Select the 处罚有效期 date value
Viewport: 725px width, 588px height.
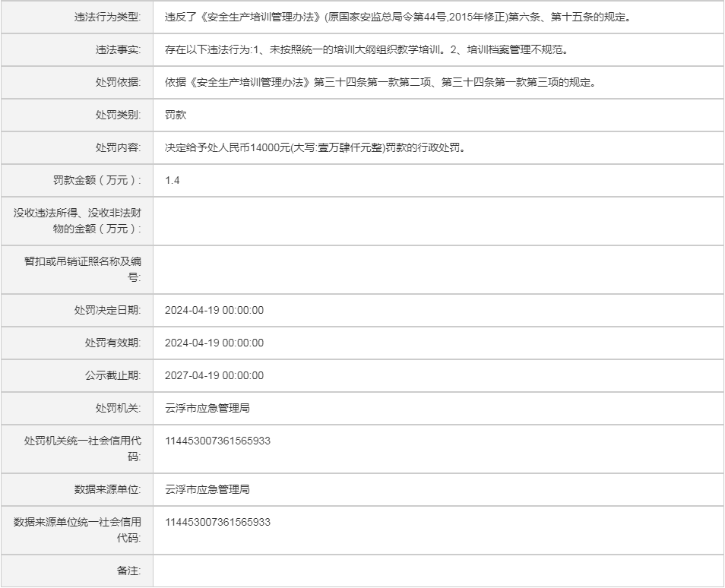(x=214, y=343)
